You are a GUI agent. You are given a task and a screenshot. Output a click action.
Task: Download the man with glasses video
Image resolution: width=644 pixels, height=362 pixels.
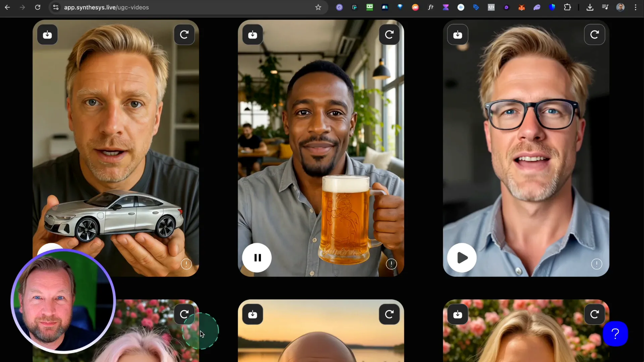458,35
